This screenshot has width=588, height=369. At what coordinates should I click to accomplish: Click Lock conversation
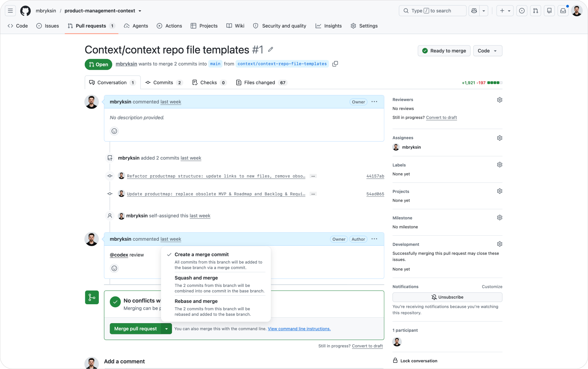click(415, 361)
